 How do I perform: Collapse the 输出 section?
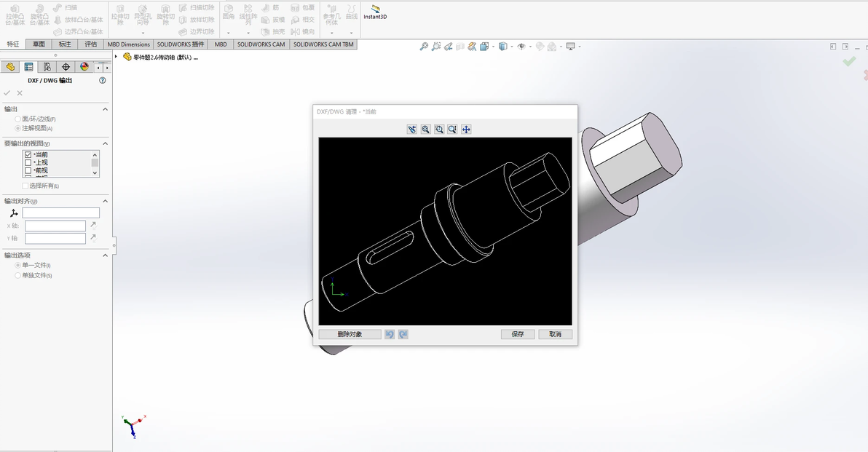(105, 109)
